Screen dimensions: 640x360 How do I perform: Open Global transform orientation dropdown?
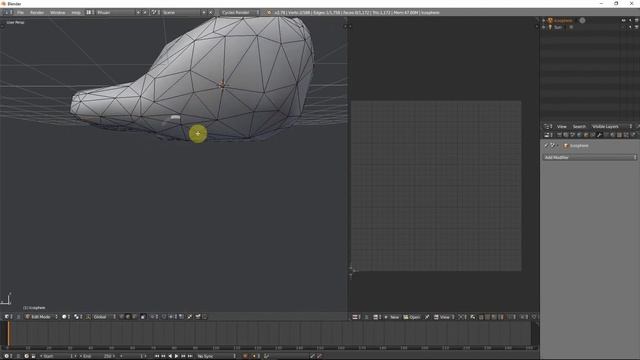[104, 317]
